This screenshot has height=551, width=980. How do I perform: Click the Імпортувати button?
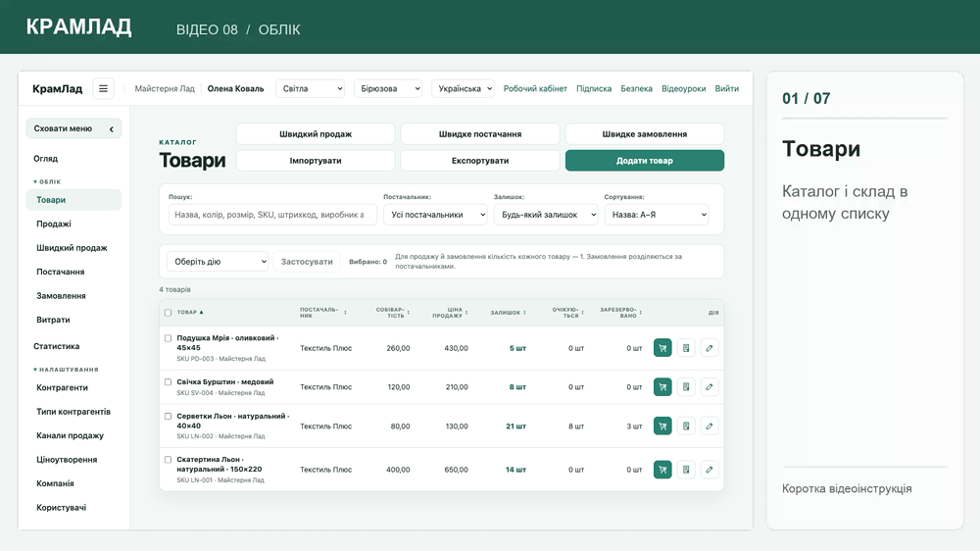316,161
